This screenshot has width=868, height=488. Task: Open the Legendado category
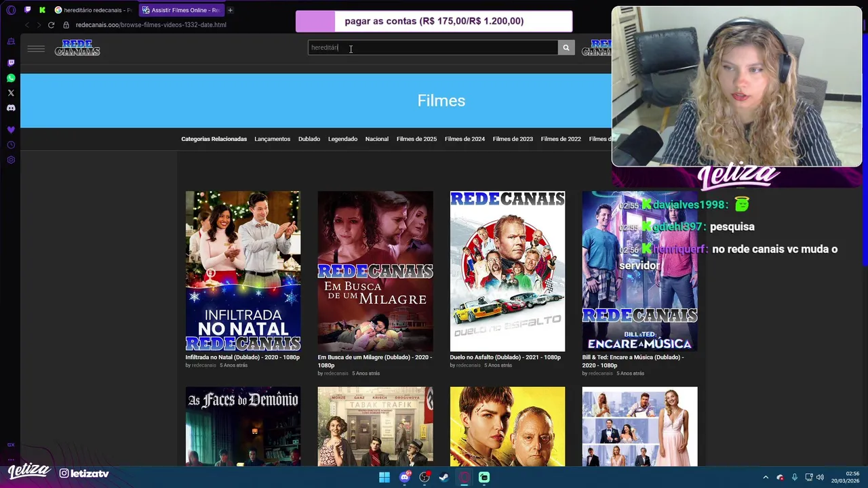[x=342, y=139]
